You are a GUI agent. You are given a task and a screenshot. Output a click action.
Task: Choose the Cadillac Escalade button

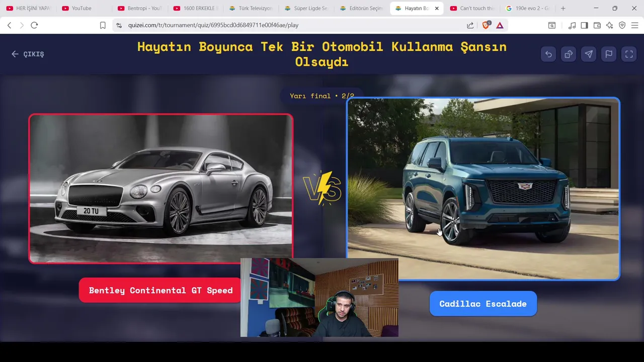tap(483, 304)
